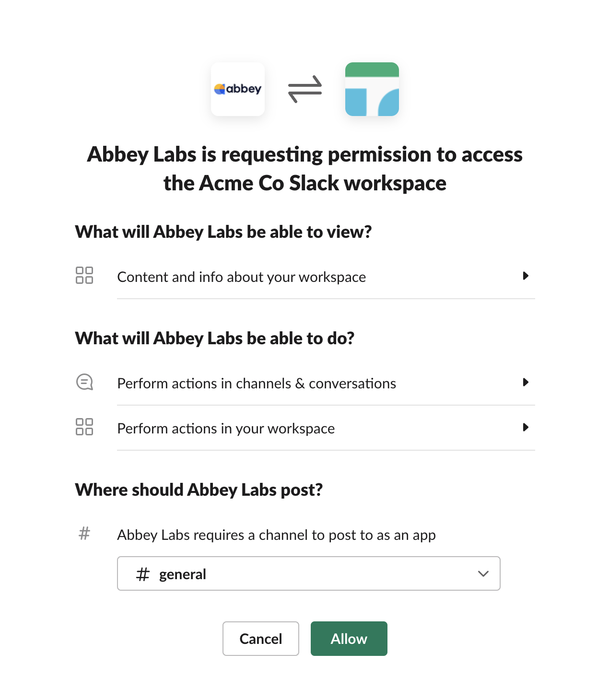Click 'What will Abbey Labs be able to view?' heading
Viewport: 609px width, 700px height.
pyautogui.click(x=223, y=232)
